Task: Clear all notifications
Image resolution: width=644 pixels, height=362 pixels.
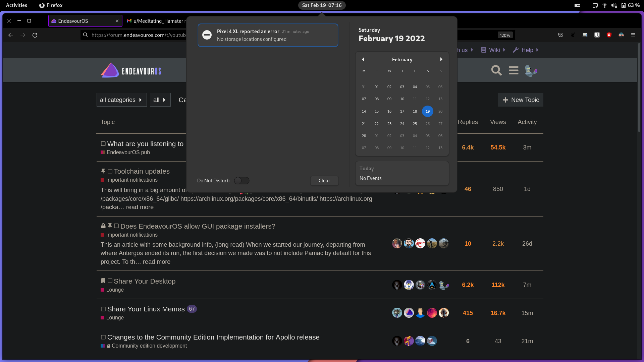Action: [x=324, y=181]
